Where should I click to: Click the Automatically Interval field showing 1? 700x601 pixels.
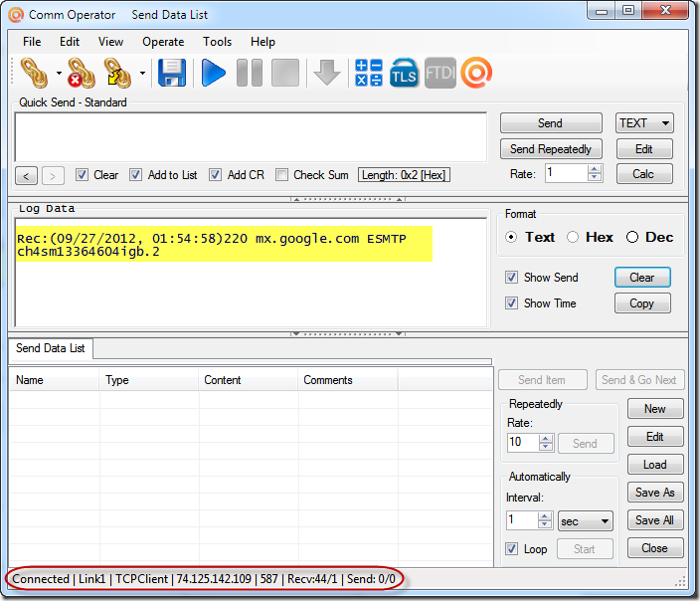pos(522,520)
